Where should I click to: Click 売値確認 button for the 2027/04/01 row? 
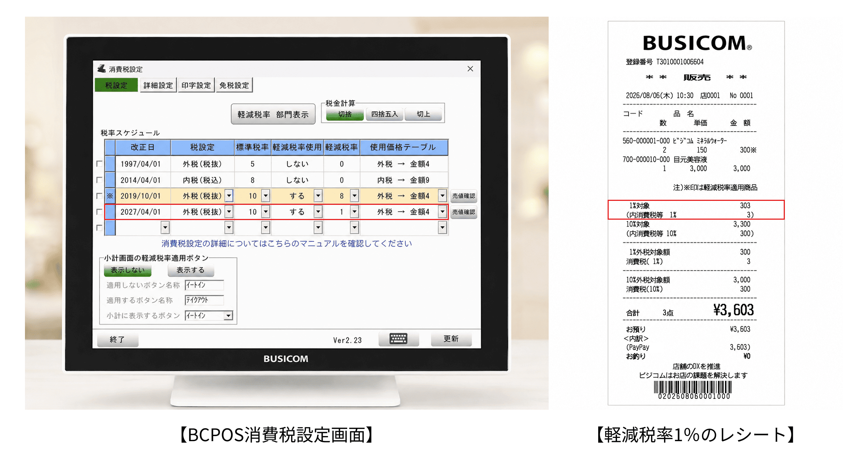coord(464,212)
